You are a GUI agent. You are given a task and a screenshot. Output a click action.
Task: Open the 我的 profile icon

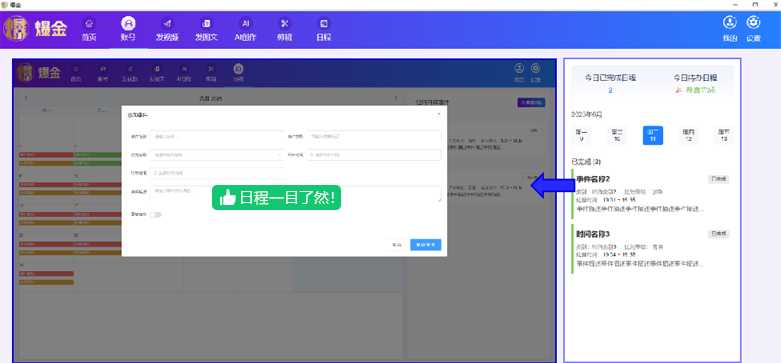[x=730, y=23]
